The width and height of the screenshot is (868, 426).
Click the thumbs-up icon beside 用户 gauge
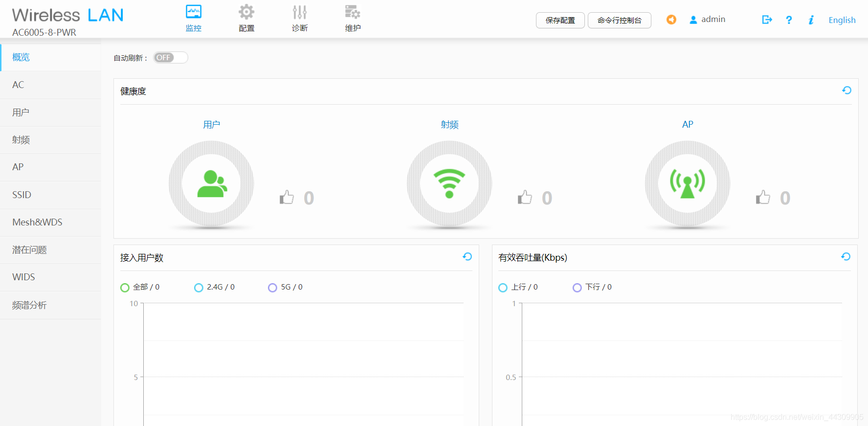[287, 197]
